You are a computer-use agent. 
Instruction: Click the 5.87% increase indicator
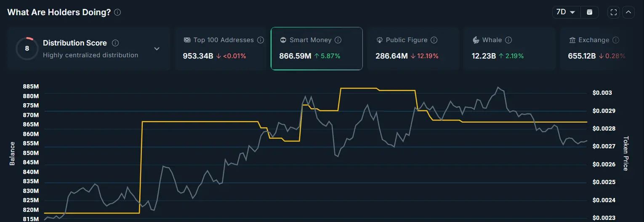pos(327,56)
